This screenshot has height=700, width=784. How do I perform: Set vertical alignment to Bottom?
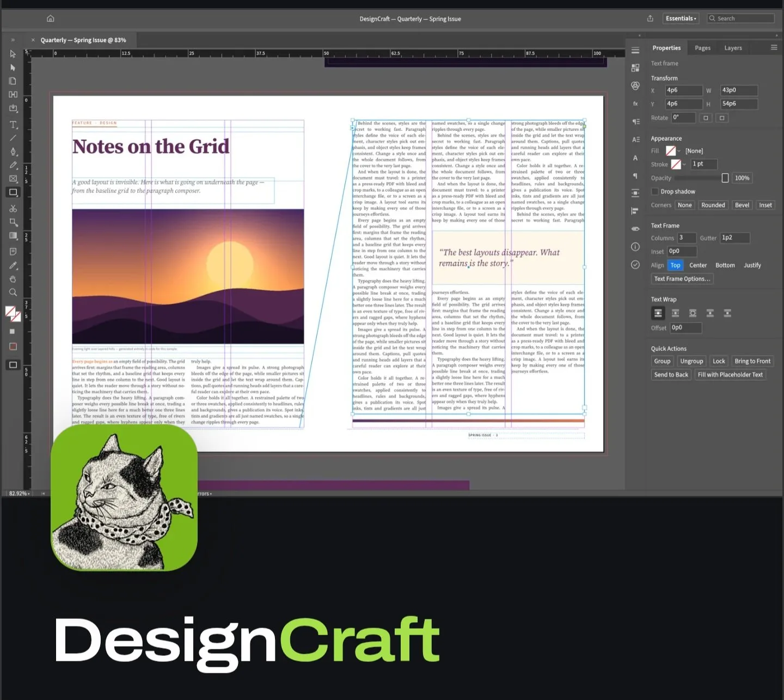725,265
